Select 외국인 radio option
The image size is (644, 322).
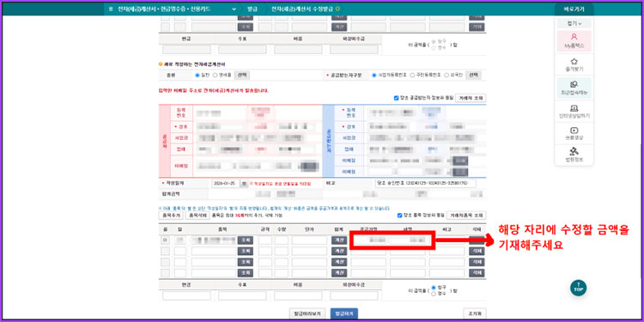point(447,76)
